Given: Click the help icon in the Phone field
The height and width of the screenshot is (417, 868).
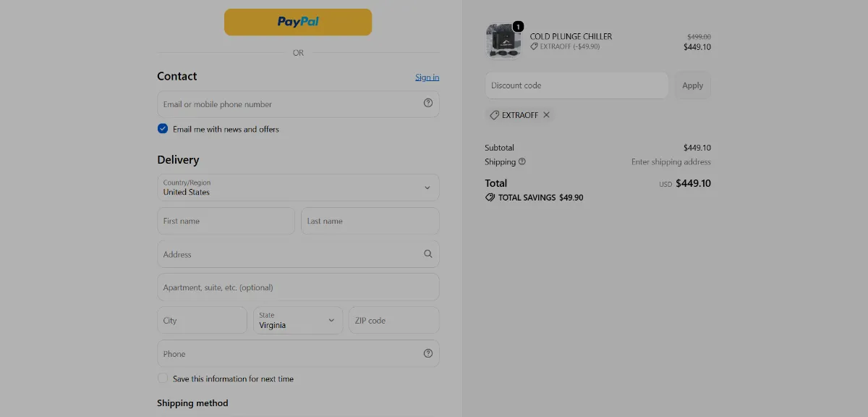Looking at the screenshot, I should pyautogui.click(x=428, y=353).
